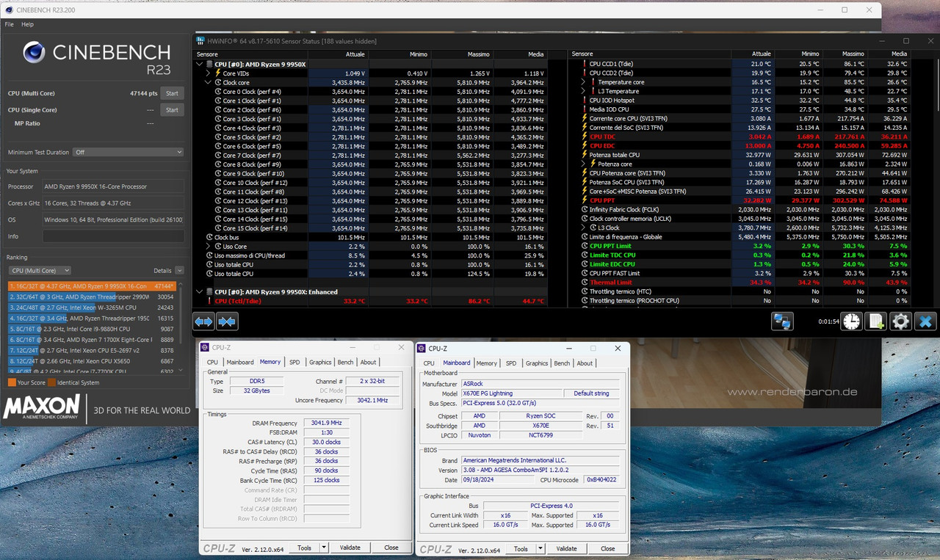Click the Mainboard CPU-Z window's title icon
Screen dimensions: 940x560
coord(423,348)
